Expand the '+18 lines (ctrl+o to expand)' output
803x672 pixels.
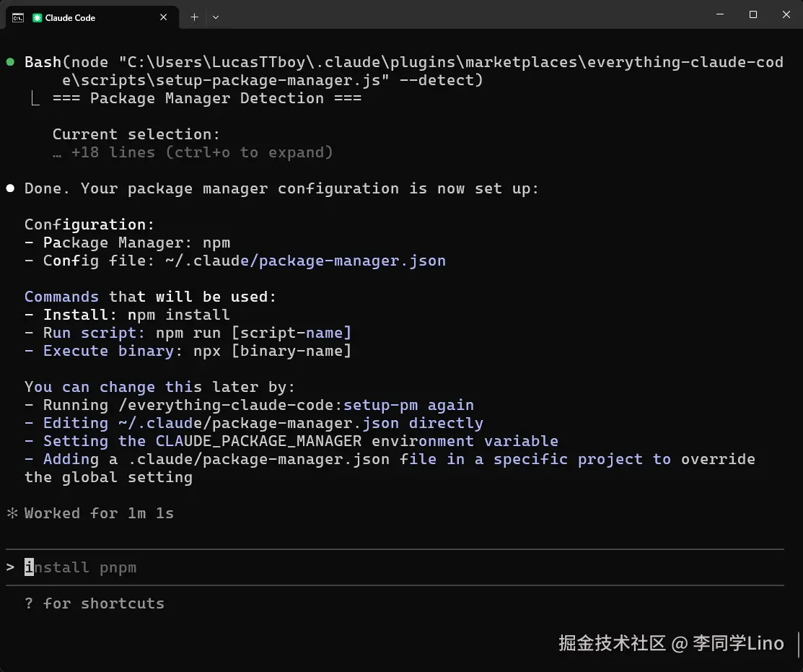[193, 152]
